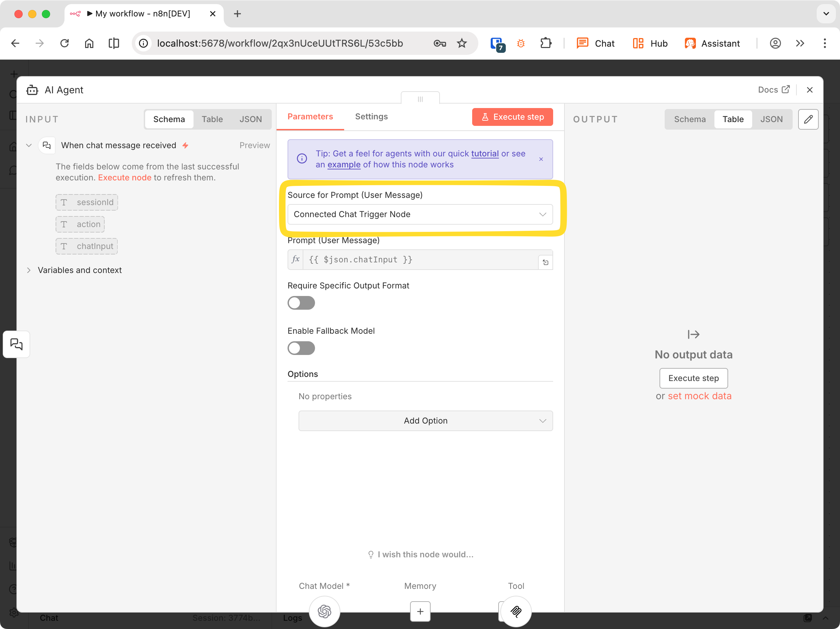Image resolution: width=840 pixels, height=629 pixels.
Task: Click the plus icon under Memory
Action: (x=420, y=612)
